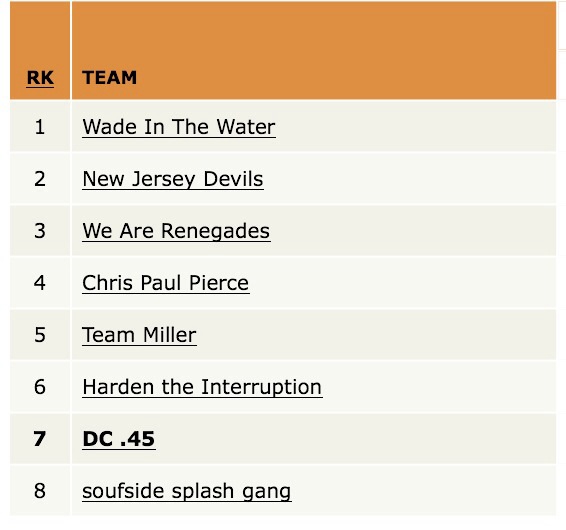
Task: Select the bold rank 7 cell
Action: click(40, 439)
